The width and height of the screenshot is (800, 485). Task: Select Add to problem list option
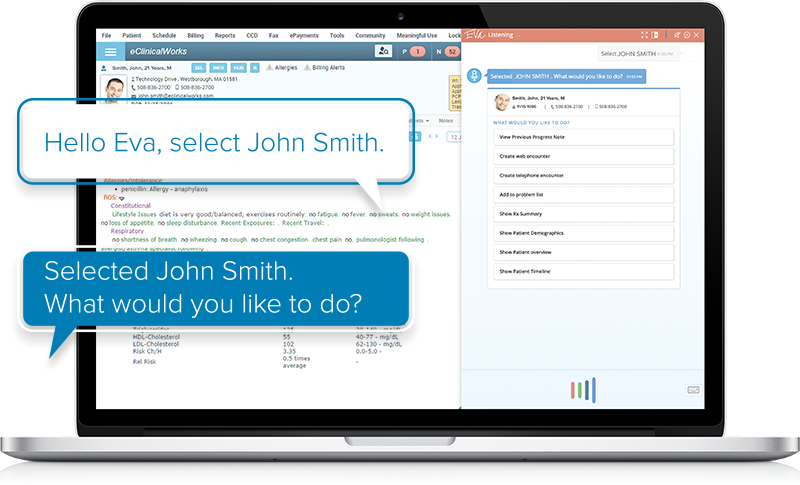click(x=583, y=195)
